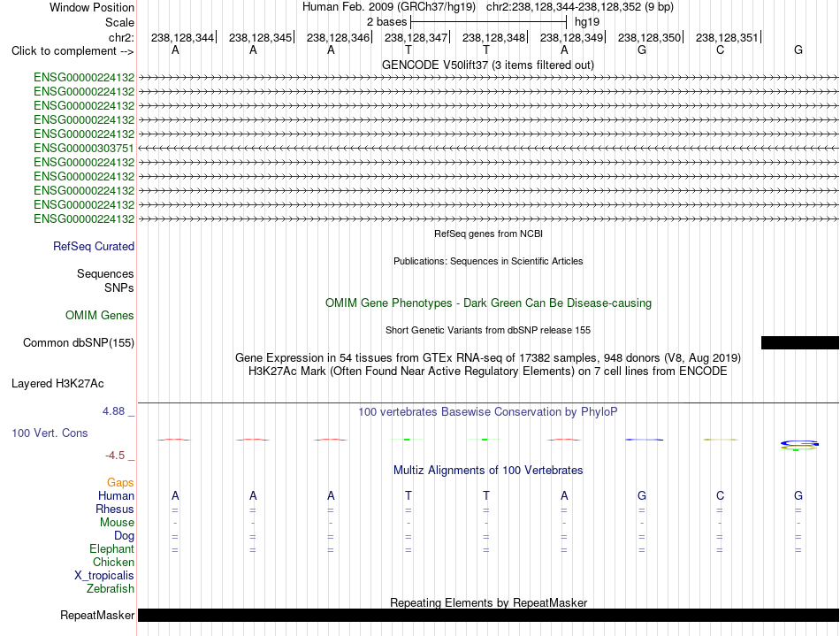Click the Zebrafish species label
The image size is (840, 636).
(111, 588)
